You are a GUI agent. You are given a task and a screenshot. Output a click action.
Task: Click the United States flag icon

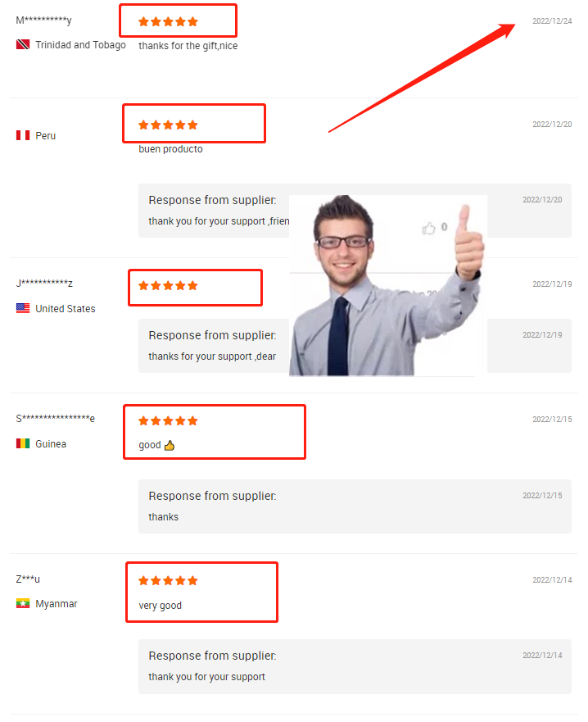[23, 308]
